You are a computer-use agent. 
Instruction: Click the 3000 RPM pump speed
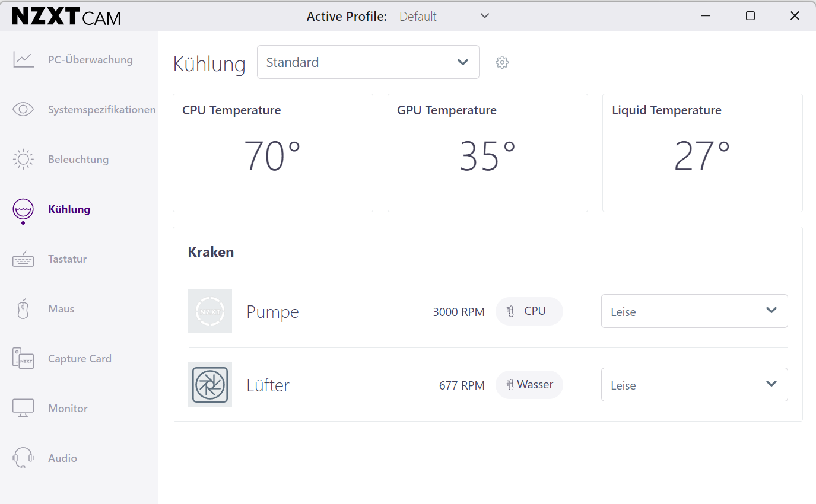(x=459, y=312)
